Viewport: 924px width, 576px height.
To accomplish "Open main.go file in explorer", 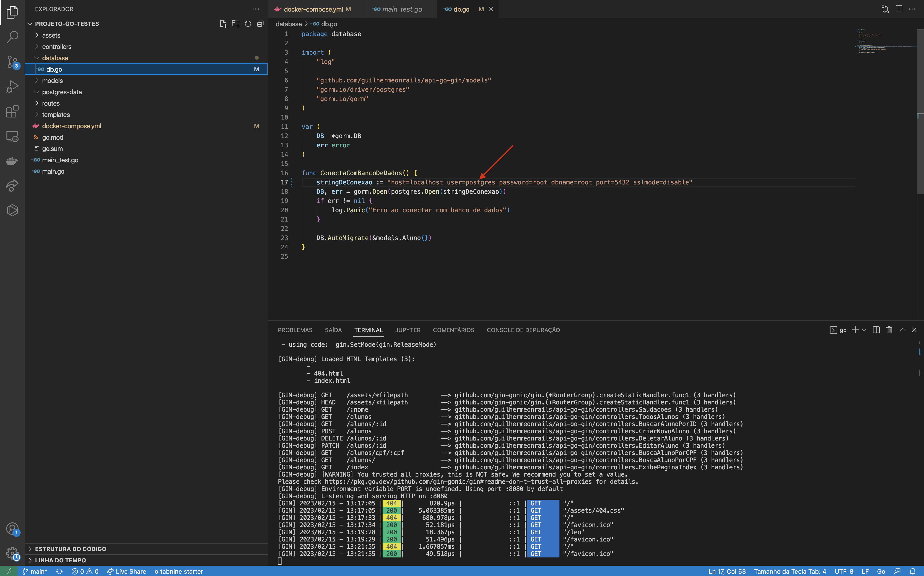I will pos(146,171).
